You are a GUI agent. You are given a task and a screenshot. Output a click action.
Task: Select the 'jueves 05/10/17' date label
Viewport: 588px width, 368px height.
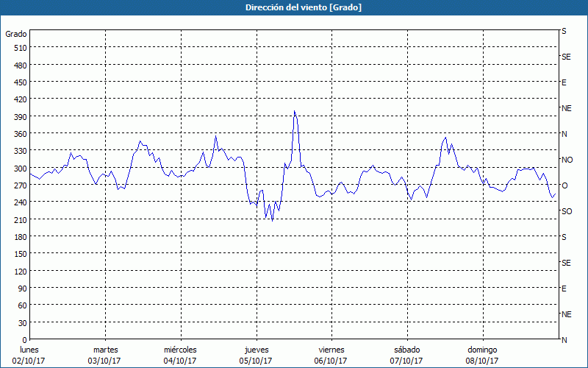pos(256,355)
